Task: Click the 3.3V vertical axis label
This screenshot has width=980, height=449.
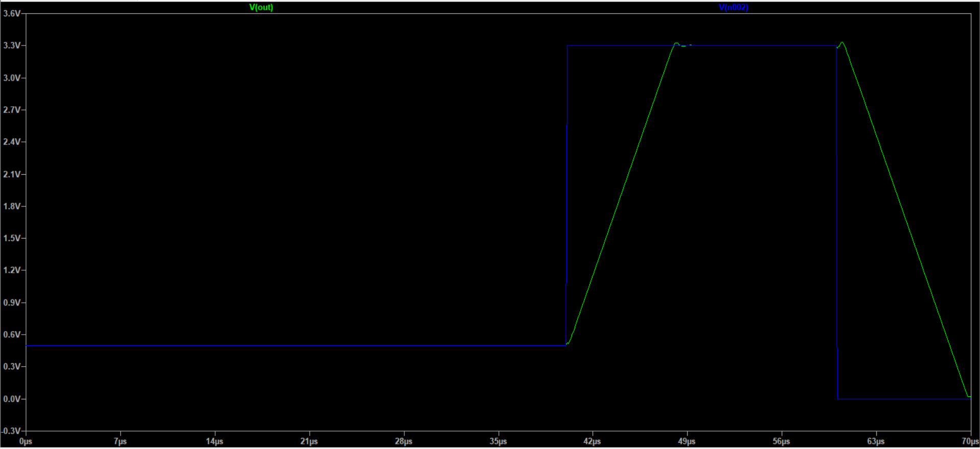Action: (x=11, y=45)
